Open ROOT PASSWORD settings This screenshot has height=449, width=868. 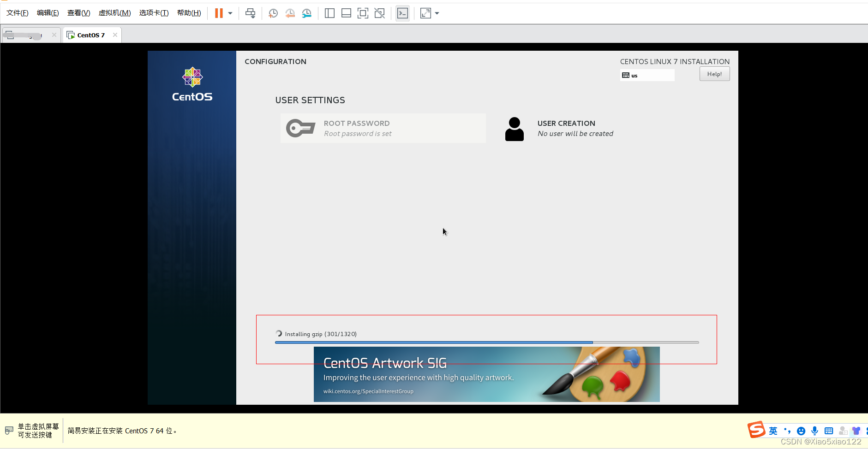coord(383,128)
